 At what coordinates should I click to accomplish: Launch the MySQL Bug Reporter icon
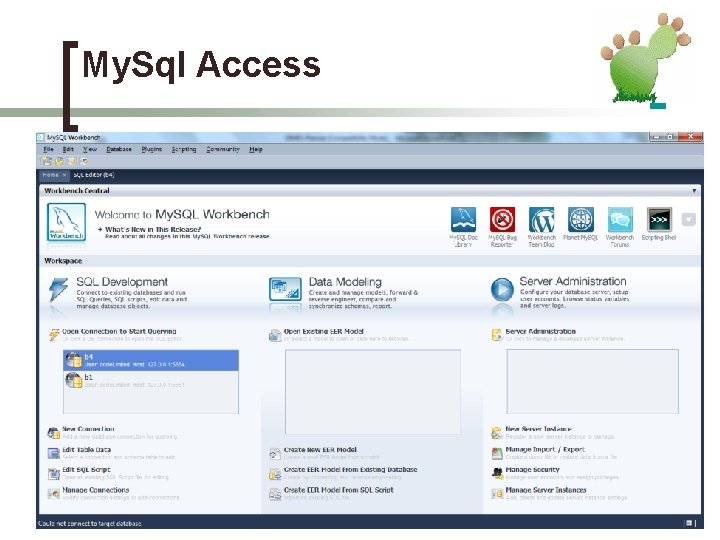point(502,219)
